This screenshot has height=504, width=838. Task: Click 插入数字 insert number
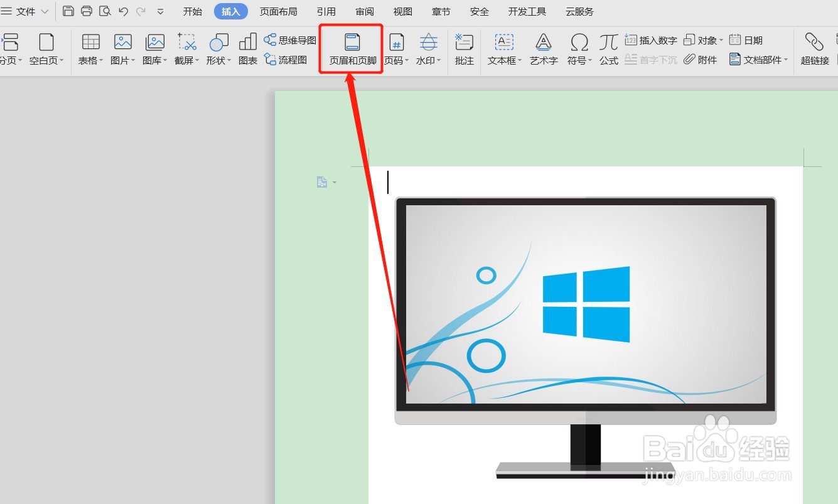(x=651, y=41)
